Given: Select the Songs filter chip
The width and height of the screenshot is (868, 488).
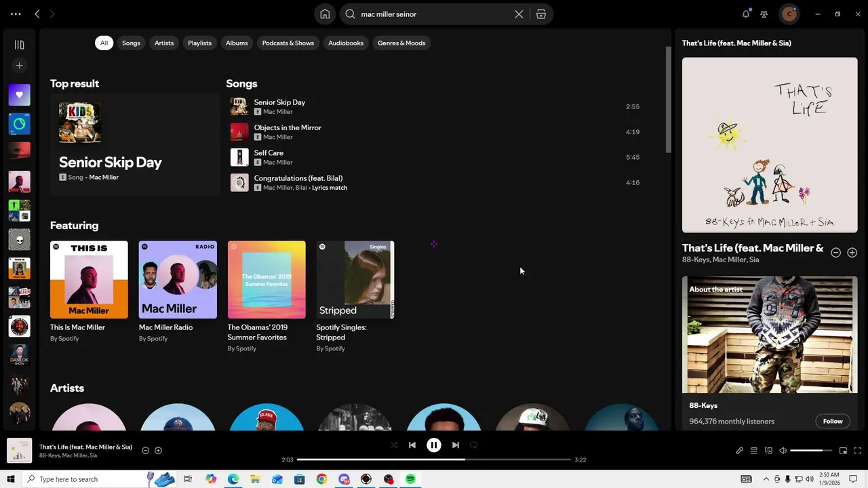Looking at the screenshot, I should coord(131,43).
